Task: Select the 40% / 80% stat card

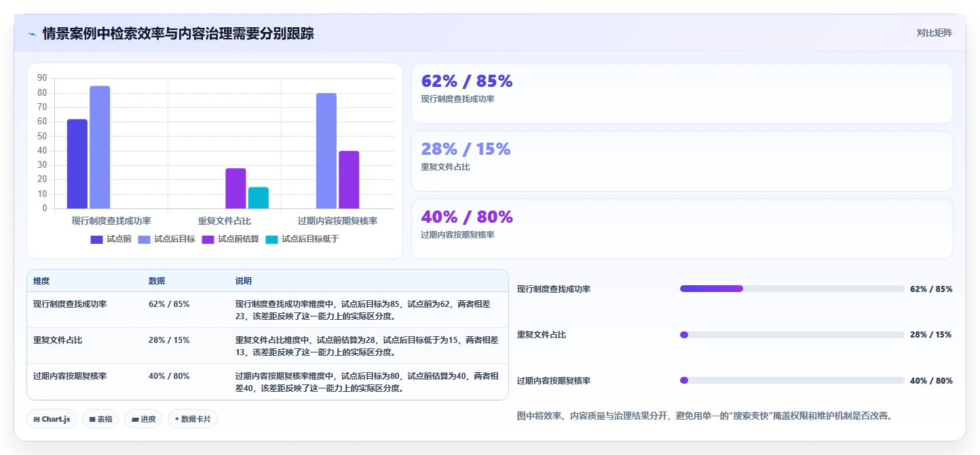Action: click(x=682, y=229)
